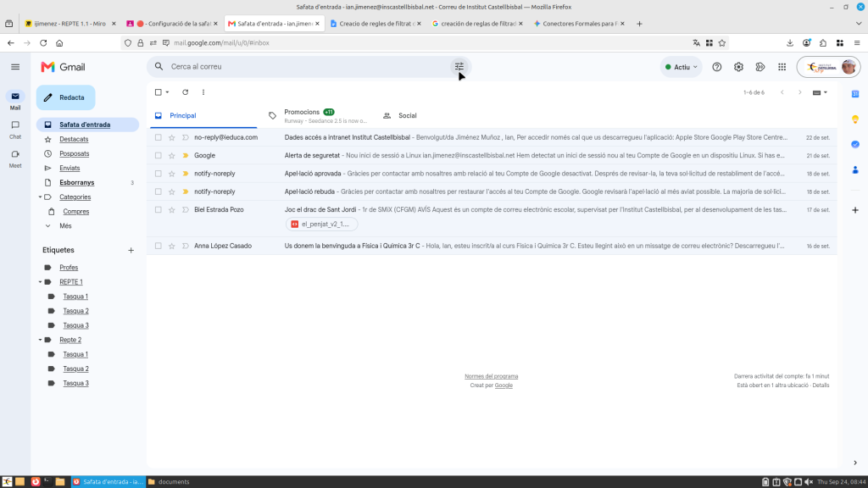Collapse the Repte 2 label tree
Viewport: 868px width, 488px height.
tap(40, 340)
